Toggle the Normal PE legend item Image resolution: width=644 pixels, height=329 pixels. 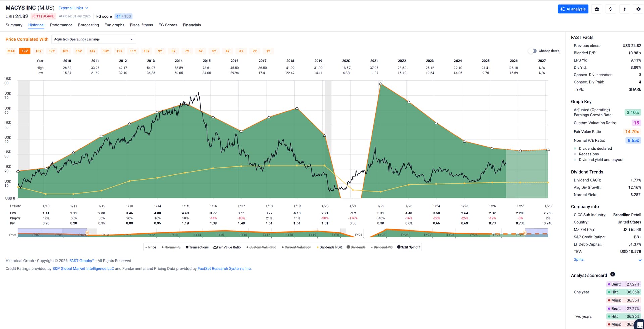171,247
